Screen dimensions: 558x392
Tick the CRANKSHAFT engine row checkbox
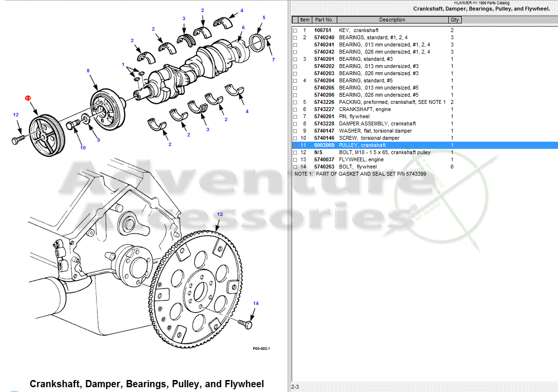[295, 110]
